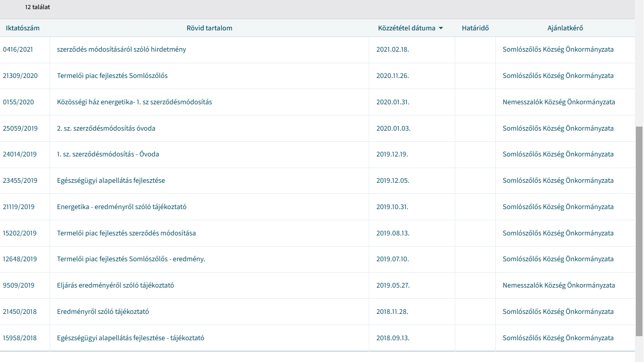This screenshot has width=644, height=362.
Task: Open 1. sz. szerződésmódosítás - Óvoda entry
Action: tap(108, 154)
